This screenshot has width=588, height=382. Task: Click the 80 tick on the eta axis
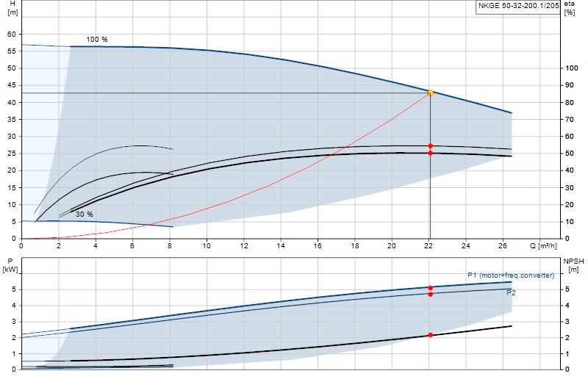(570, 102)
